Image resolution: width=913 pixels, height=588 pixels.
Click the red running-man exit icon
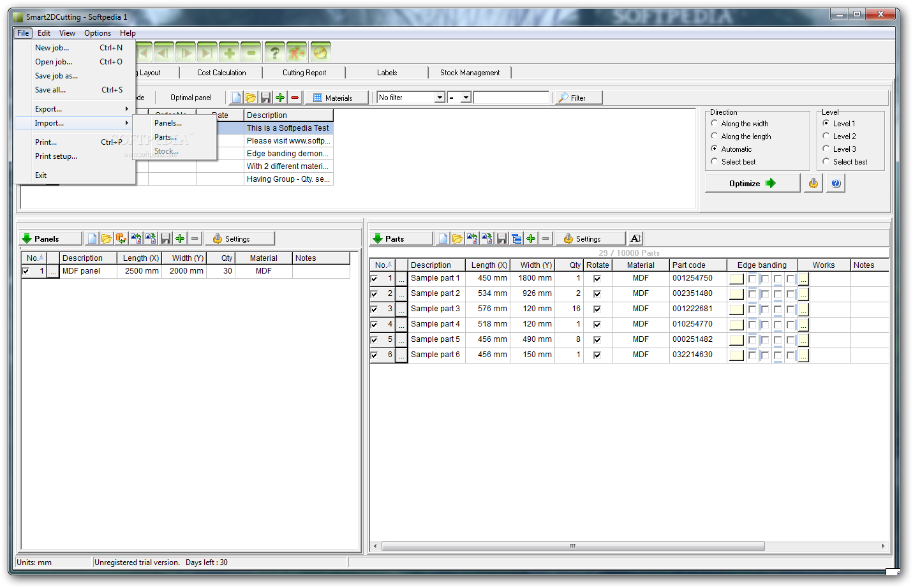[x=297, y=52]
